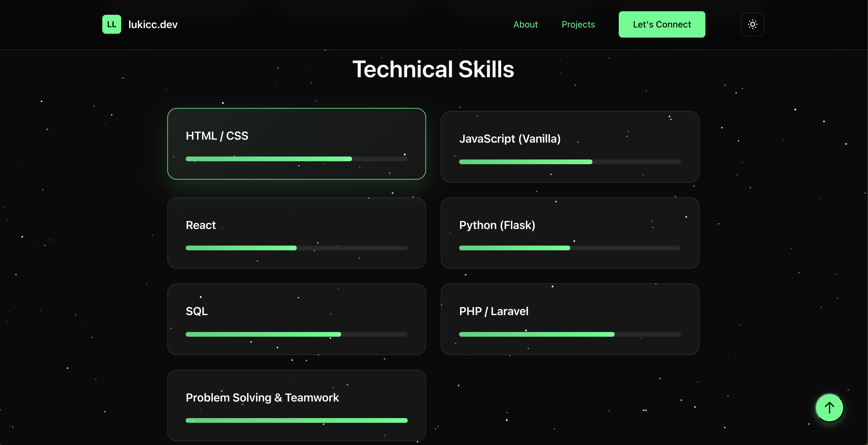Select the PHP / Laravel skill card

(570, 319)
